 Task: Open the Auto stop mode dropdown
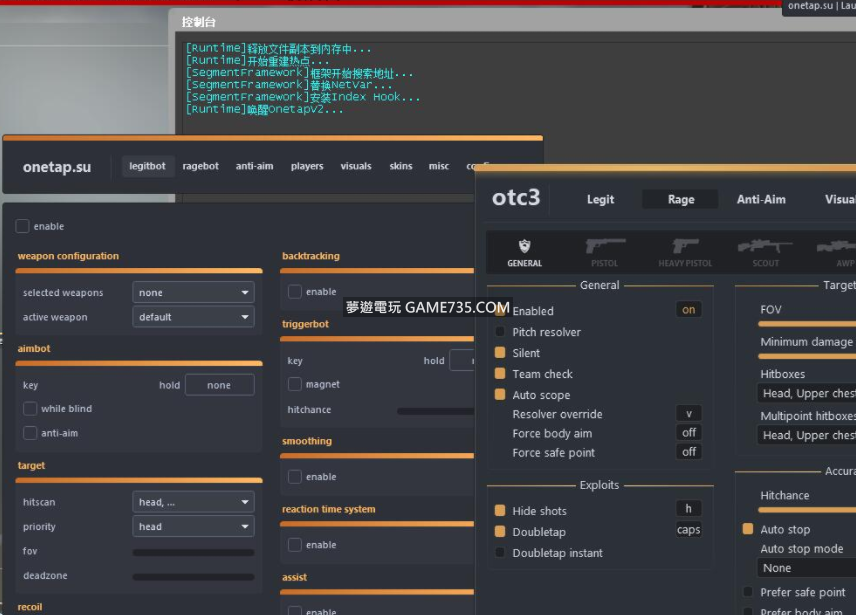806,568
